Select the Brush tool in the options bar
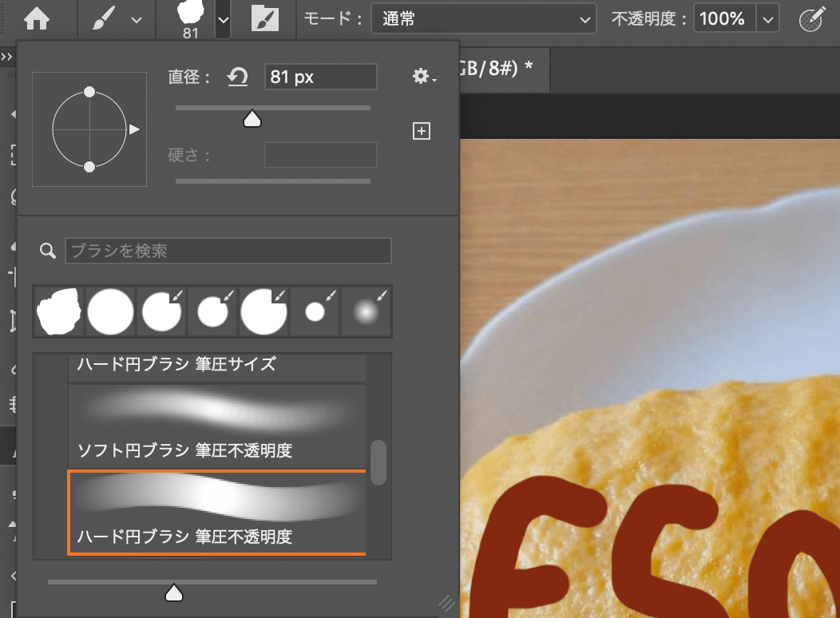 [104, 19]
